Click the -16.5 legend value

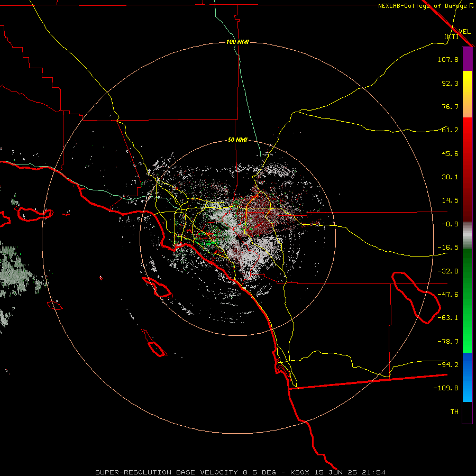(x=448, y=248)
